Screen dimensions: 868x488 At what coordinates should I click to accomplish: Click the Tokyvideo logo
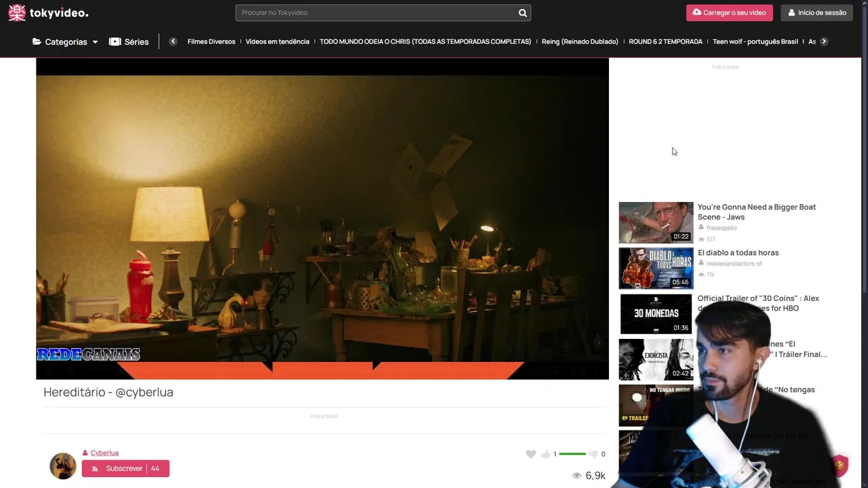(48, 12)
